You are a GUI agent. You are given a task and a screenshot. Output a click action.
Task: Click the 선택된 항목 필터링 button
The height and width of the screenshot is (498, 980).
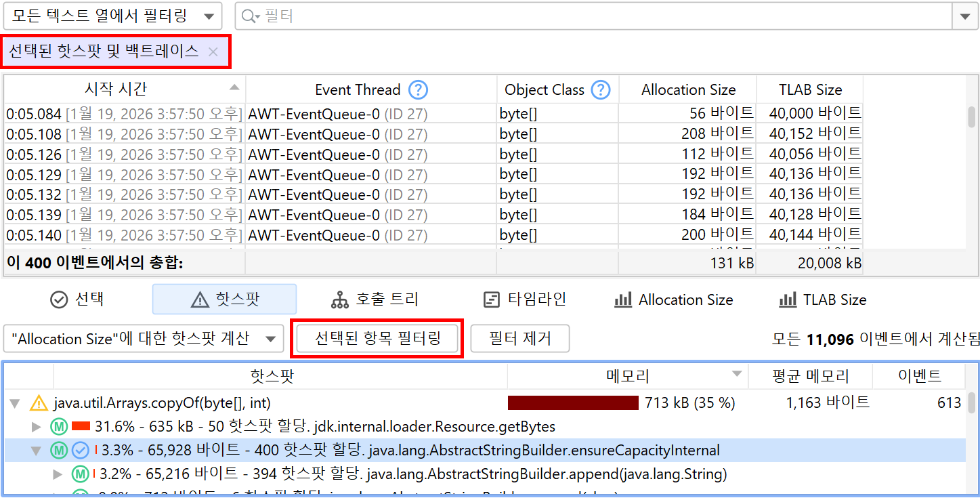pos(377,339)
